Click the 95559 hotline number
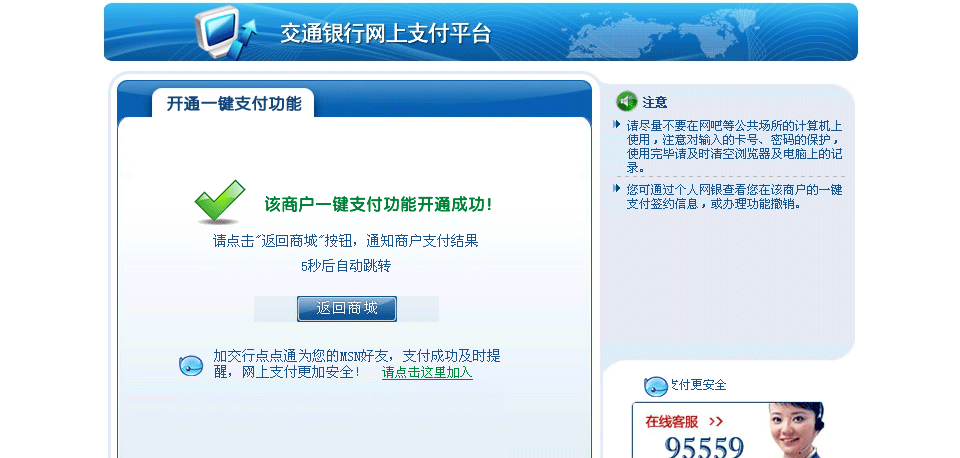The width and height of the screenshot is (960, 458). pos(704,446)
